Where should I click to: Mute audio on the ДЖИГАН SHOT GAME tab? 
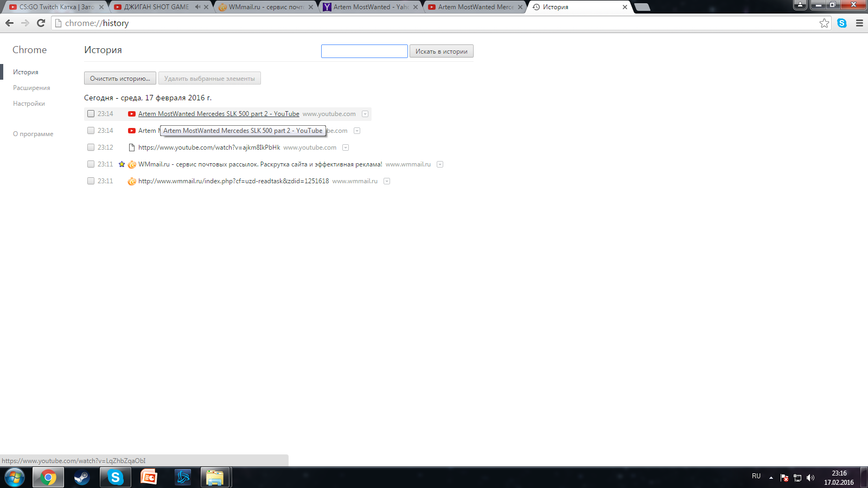click(x=197, y=7)
